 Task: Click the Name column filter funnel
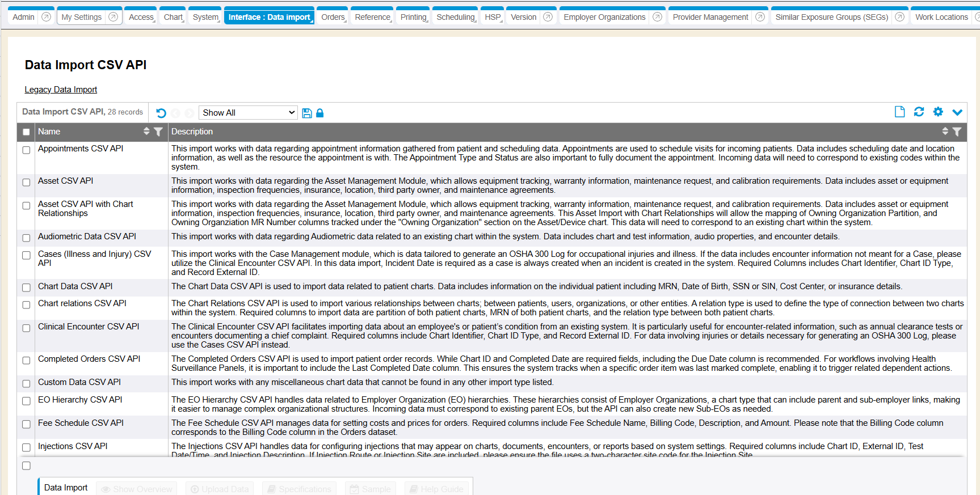pyautogui.click(x=158, y=132)
